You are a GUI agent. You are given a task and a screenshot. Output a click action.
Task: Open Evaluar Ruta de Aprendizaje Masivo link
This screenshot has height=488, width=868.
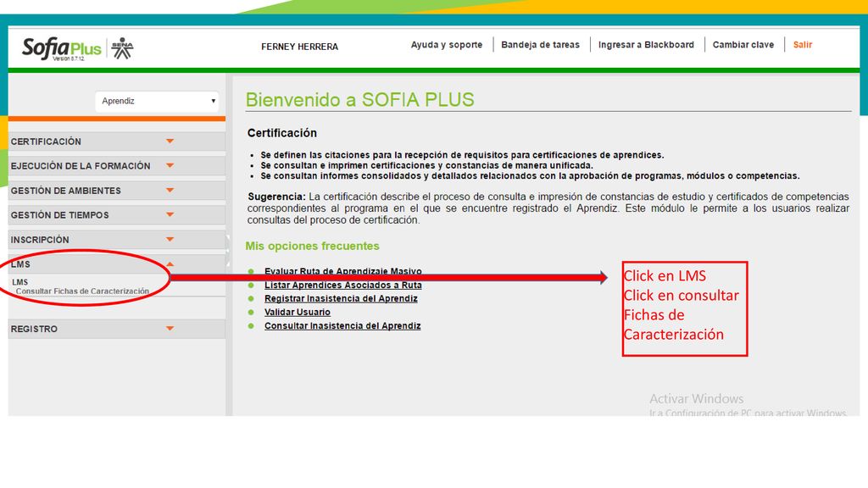[342, 271]
